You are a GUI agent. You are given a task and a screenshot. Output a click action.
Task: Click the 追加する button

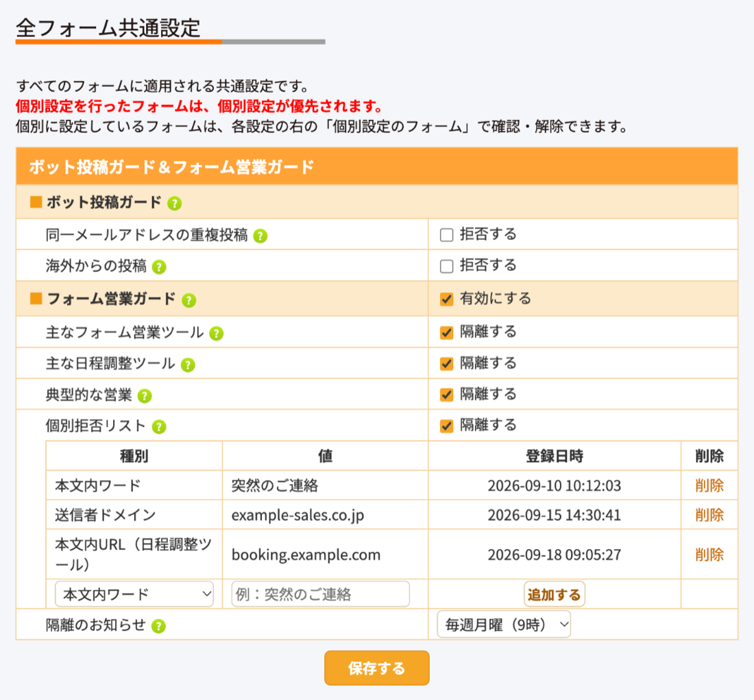555,594
